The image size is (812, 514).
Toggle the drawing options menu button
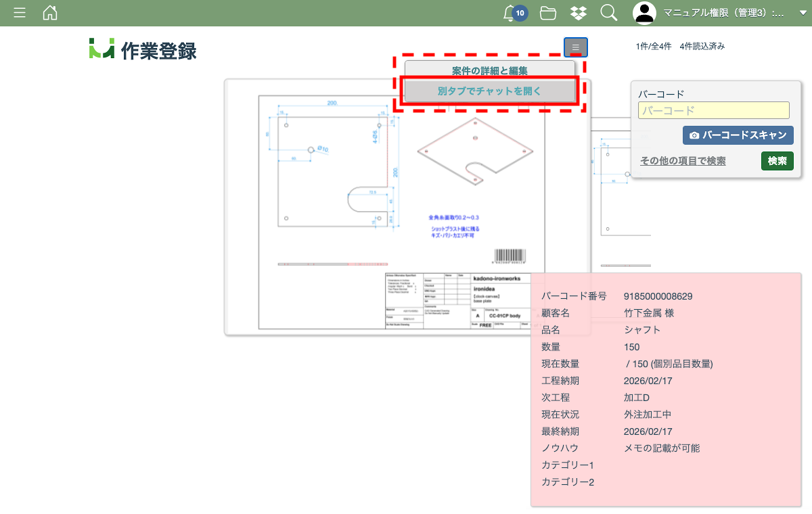point(576,47)
